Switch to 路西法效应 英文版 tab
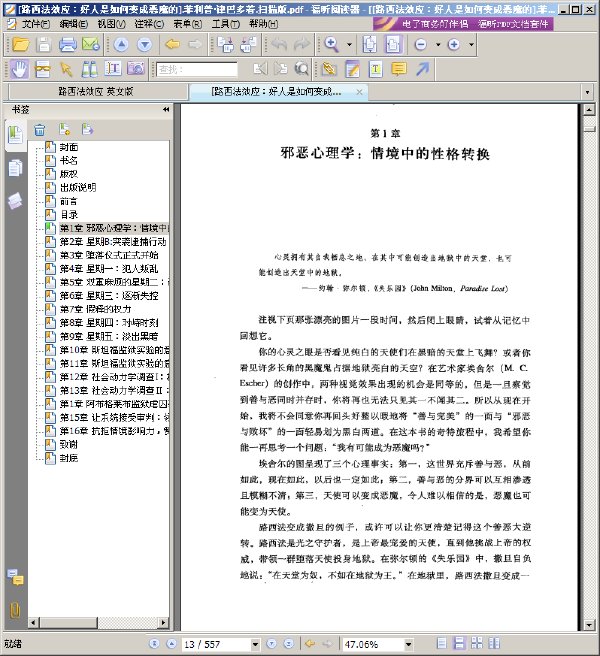Viewport: 600px width, 656px height. [x=96, y=91]
